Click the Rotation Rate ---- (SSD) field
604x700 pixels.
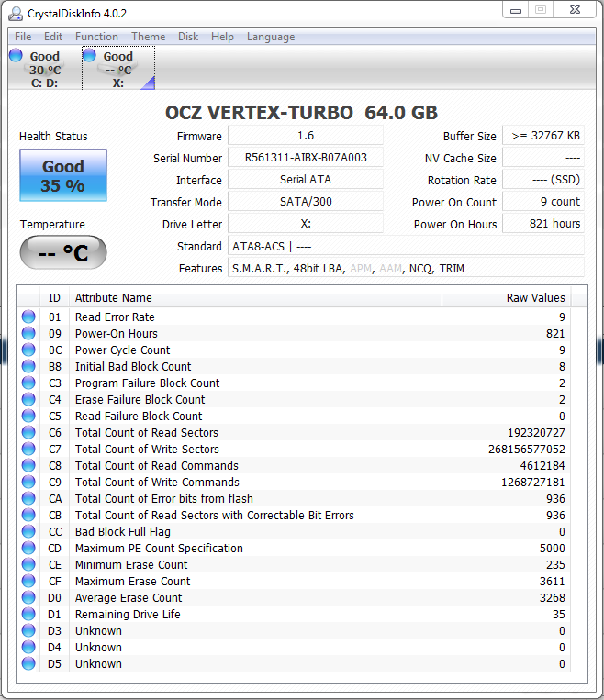[x=543, y=180]
